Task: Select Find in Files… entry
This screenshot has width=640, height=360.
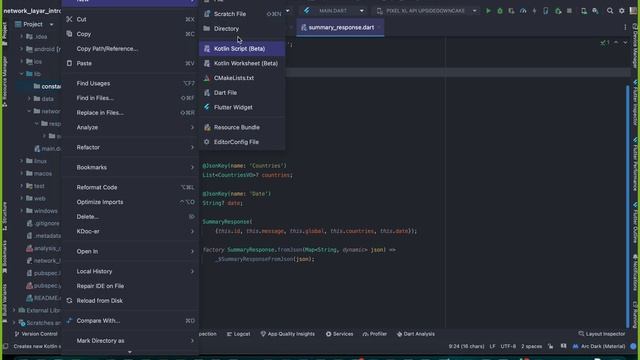Action: [x=130, y=98]
